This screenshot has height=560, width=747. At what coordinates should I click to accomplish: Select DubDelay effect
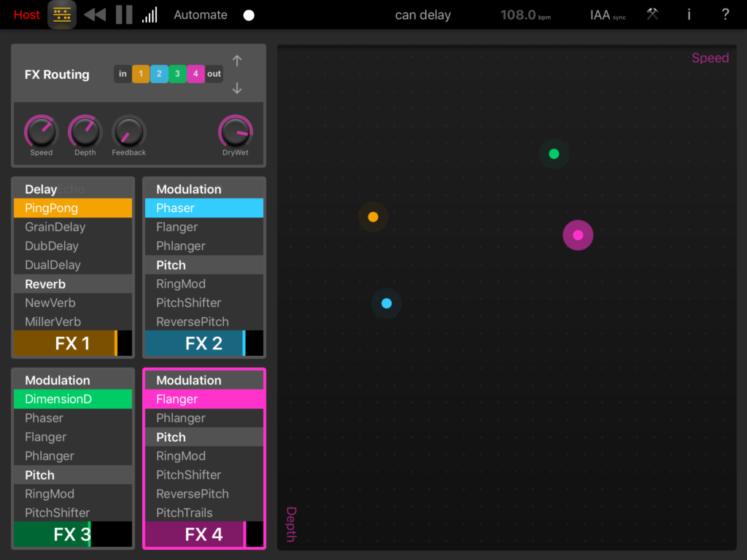[73, 246]
